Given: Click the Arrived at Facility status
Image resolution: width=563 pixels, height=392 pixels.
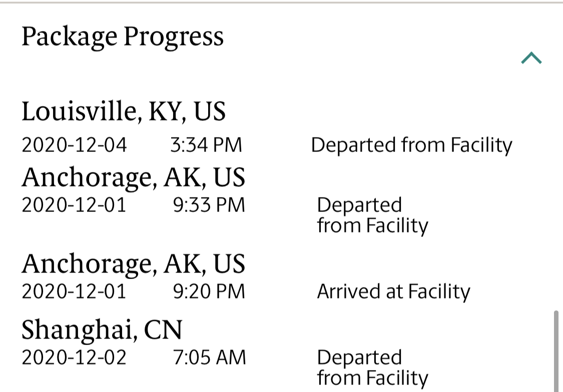Looking at the screenshot, I should (x=394, y=291).
